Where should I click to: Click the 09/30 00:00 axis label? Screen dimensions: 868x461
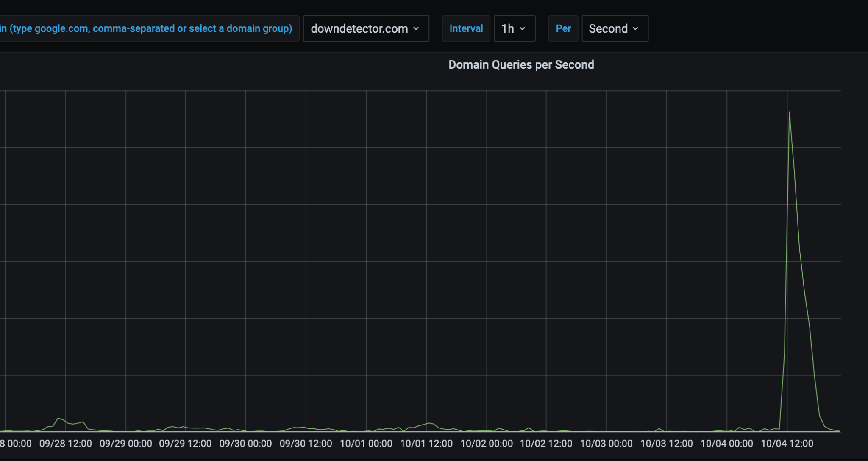pos(245,444)
